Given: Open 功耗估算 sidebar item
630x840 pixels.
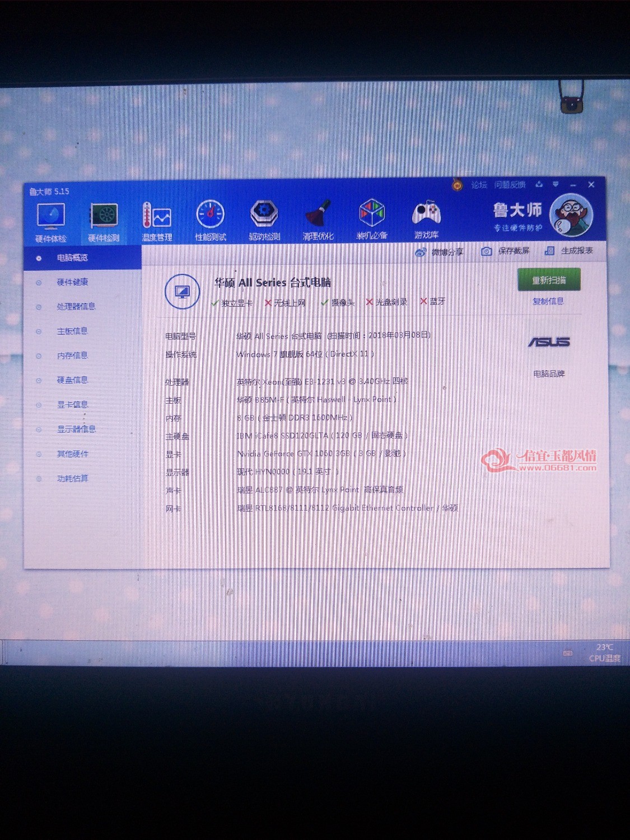Looking at the screenshot, I should click(x=72, y=478).
